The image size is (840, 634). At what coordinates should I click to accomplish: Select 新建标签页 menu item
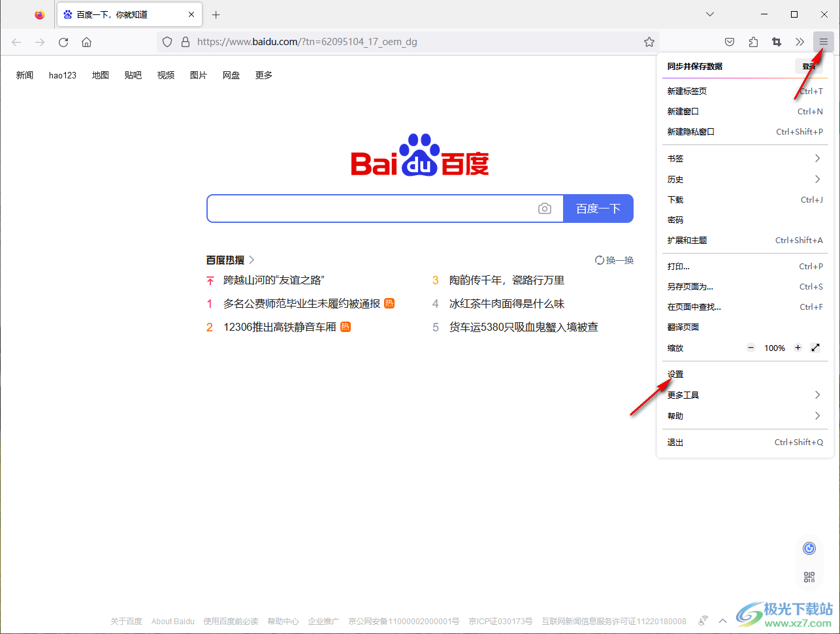tap(745, 92)
